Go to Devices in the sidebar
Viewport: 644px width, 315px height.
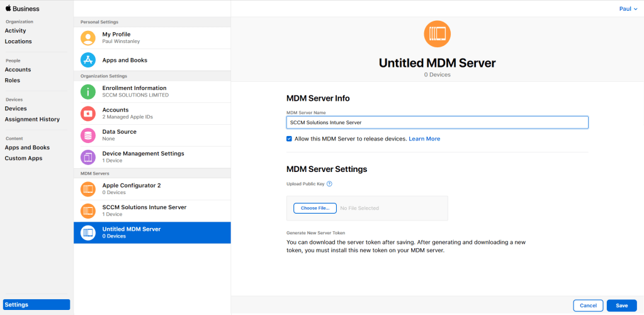(16, 108)
